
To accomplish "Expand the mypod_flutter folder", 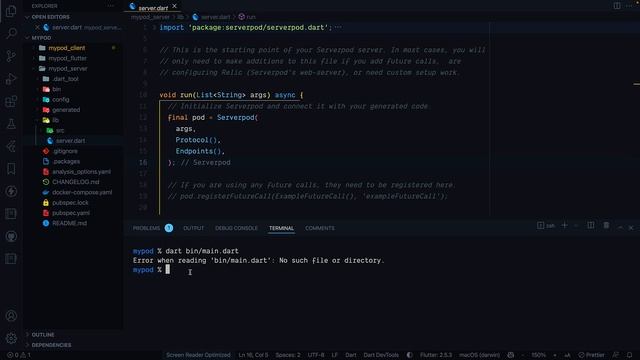I will (67, 58).
